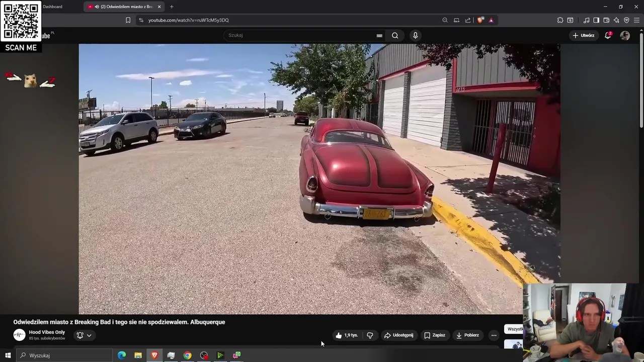Screen dimensions: 644x362
Task: Open the green arrow app on the taskbar
Action: tap(220, 355)
